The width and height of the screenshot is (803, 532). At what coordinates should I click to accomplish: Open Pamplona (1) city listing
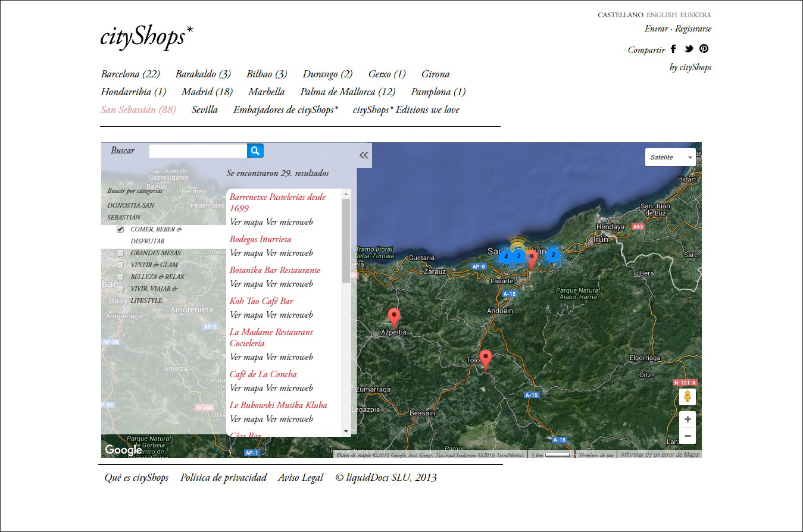point(438,92)
